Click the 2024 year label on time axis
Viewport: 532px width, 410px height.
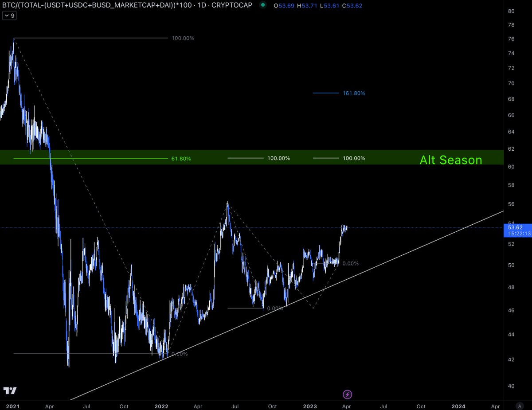[x=458, y=406]
